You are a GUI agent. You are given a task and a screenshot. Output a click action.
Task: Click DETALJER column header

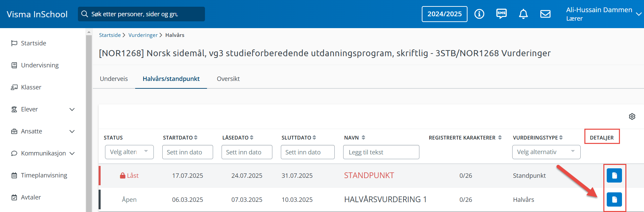602,137
